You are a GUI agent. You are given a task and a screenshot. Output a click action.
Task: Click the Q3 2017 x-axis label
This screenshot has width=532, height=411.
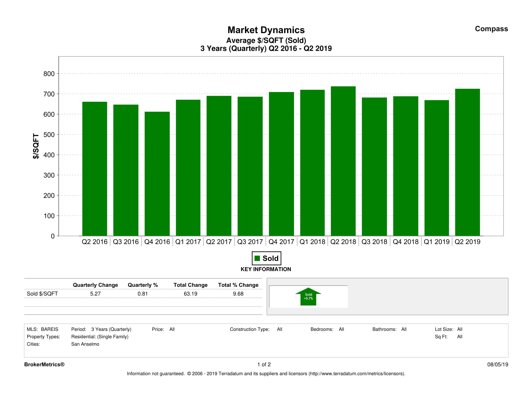point(250,242)
